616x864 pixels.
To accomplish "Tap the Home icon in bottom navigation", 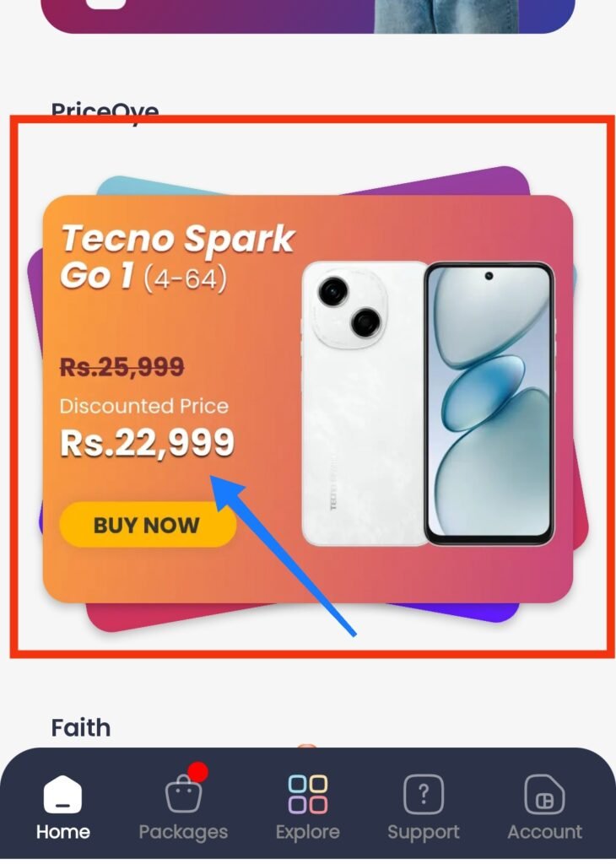I will 62,794.
